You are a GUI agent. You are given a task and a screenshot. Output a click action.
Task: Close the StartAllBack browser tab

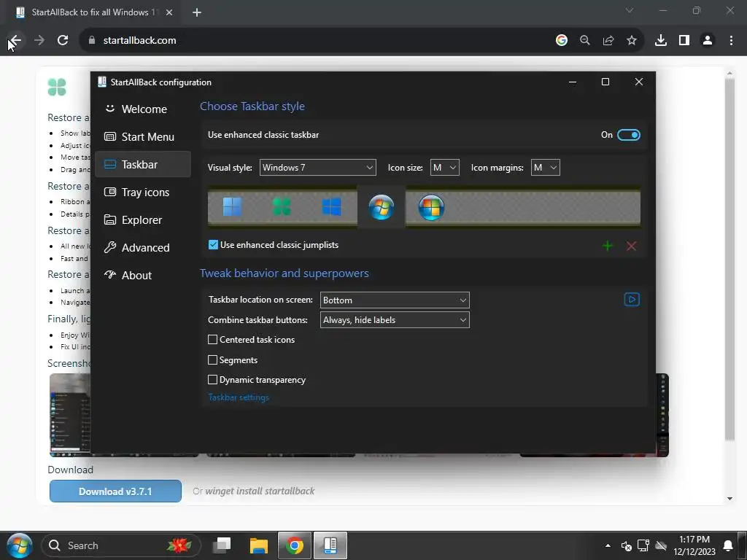pos(169,12)
